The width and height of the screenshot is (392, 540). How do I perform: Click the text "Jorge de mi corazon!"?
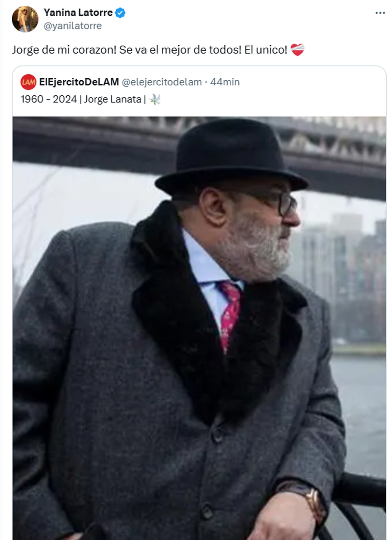pyautogui.click(x=64, y=50)
